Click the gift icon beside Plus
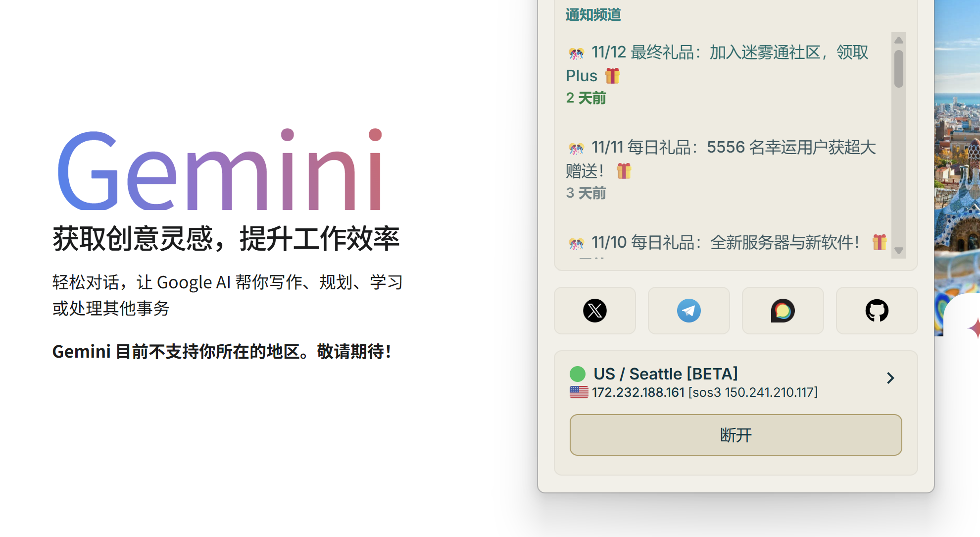980x537 pixels. 612,76
